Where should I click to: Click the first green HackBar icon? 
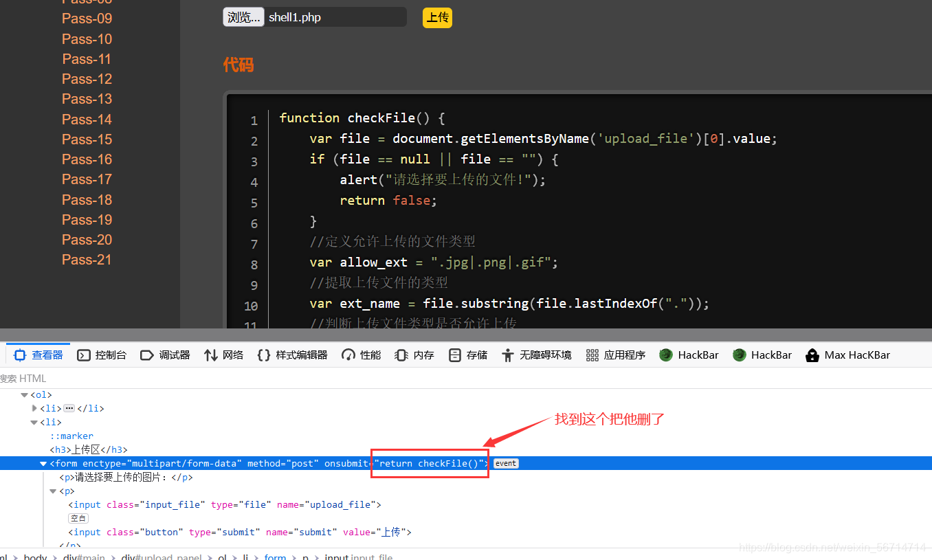click(665, 355)
